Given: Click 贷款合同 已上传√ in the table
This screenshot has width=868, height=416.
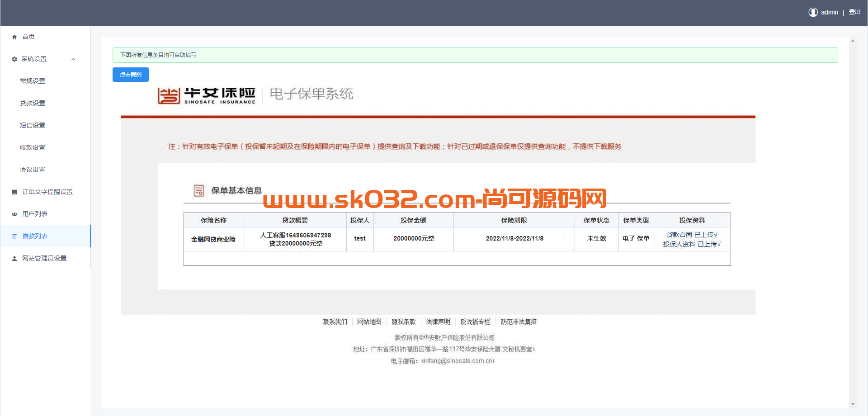Looking at the screenshot, I should point(692,235).
